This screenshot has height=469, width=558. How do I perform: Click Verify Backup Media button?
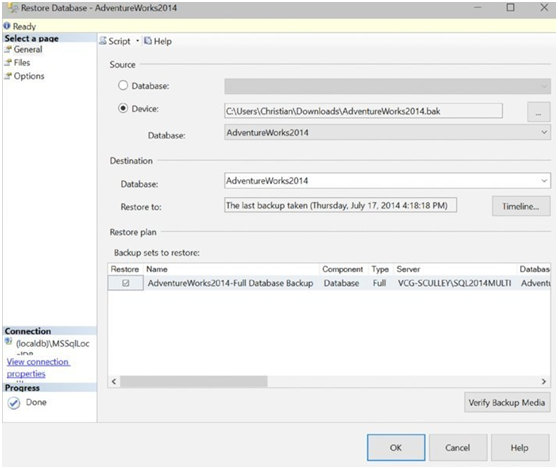point(507,402)
